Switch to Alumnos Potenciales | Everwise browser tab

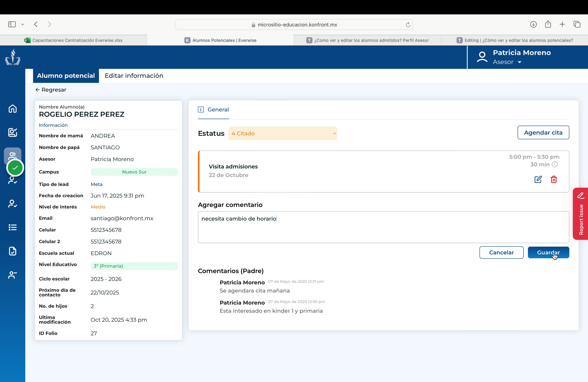[220, 40]
